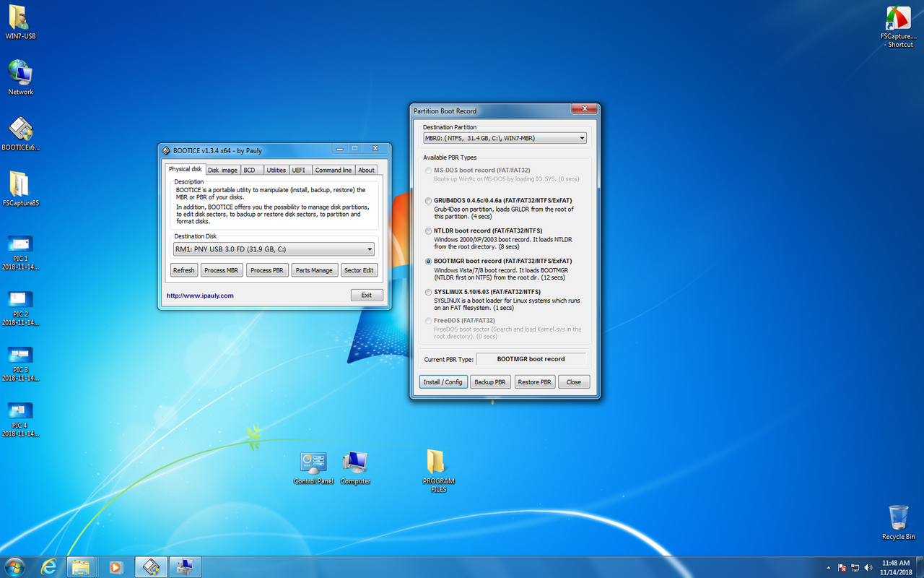Screen dimensions: 924x578
Task: Click the Windows Start orb
Action: [14, 566]
